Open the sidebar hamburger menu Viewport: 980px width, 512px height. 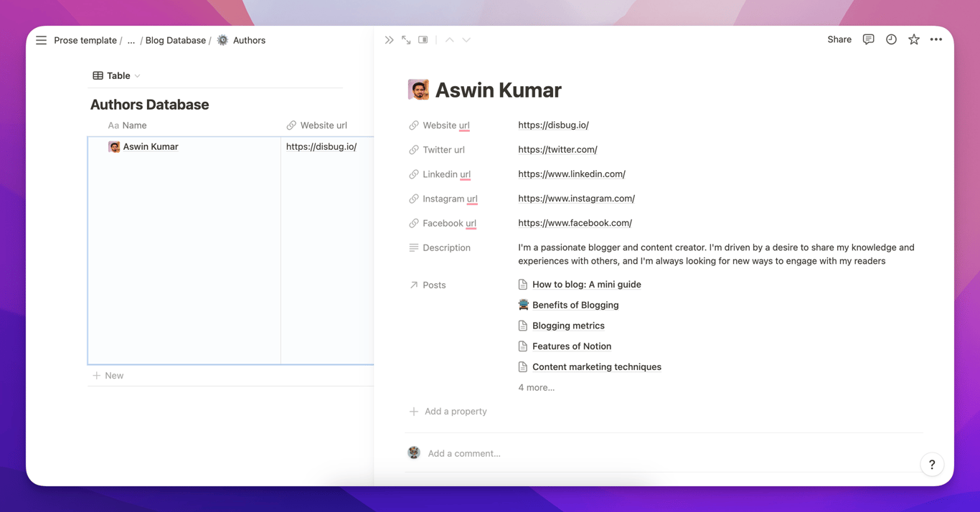(41, 40)
